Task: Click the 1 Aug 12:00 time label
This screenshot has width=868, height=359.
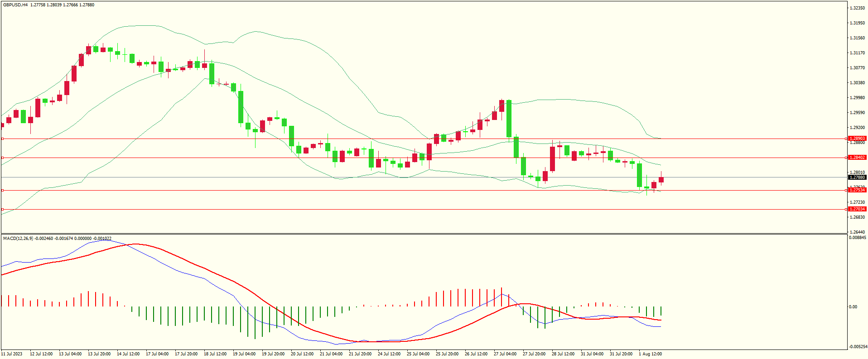Action: pos(650,354)
